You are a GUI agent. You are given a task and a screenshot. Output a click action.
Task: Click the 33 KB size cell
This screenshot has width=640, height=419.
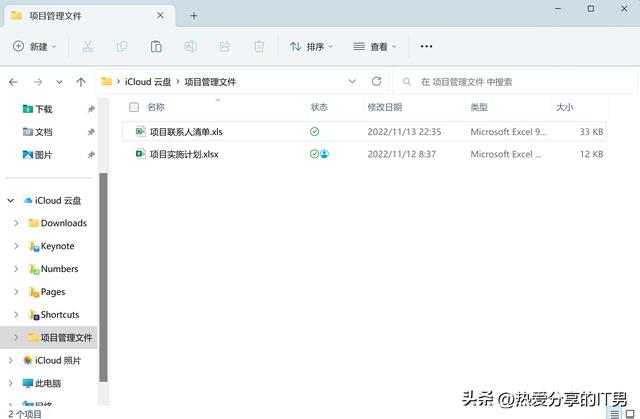(x=591, y=132)
